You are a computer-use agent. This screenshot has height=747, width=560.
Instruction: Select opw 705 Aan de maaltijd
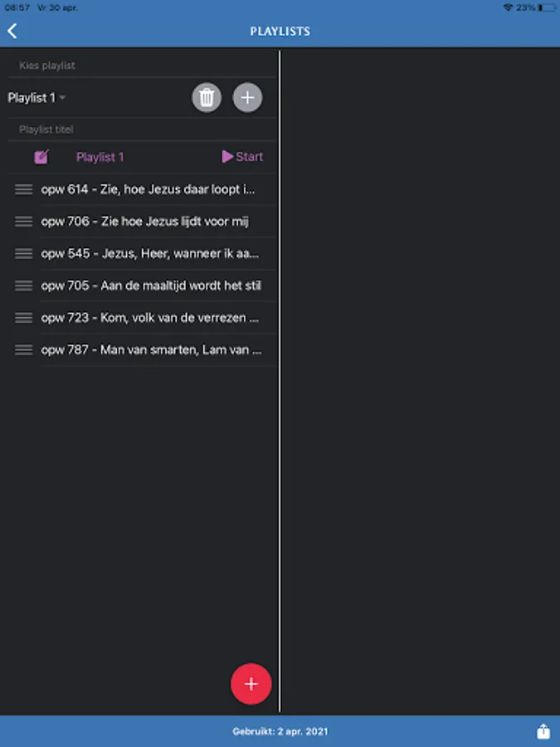[151, 286]
